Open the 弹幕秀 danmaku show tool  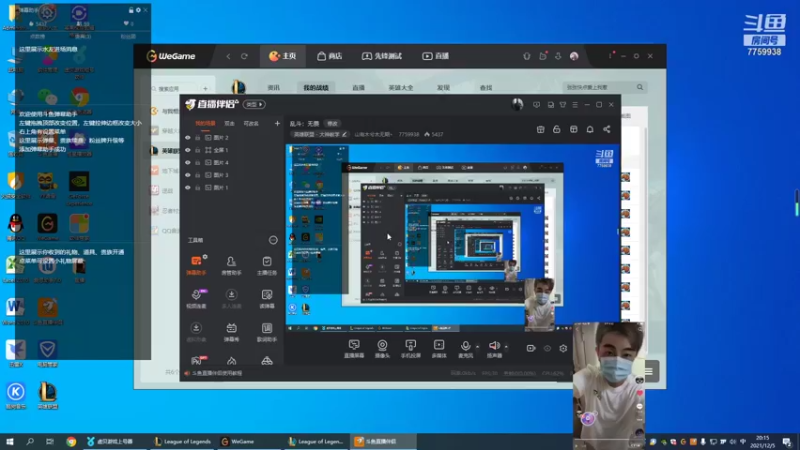[231, 332]
